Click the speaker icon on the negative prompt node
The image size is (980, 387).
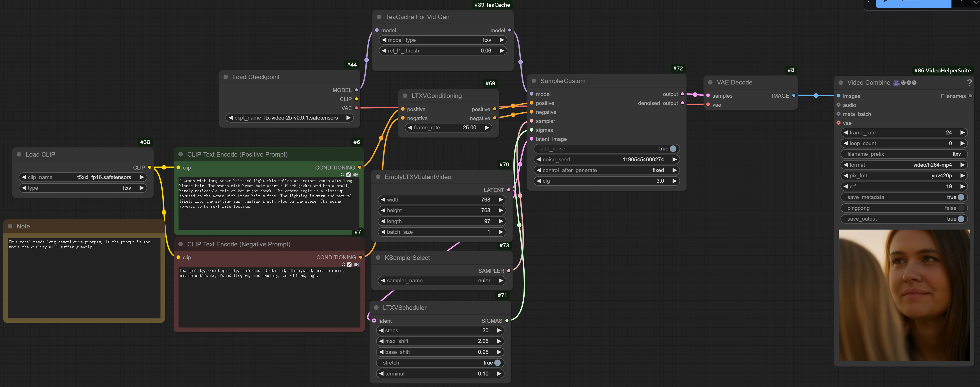point(356,264)
